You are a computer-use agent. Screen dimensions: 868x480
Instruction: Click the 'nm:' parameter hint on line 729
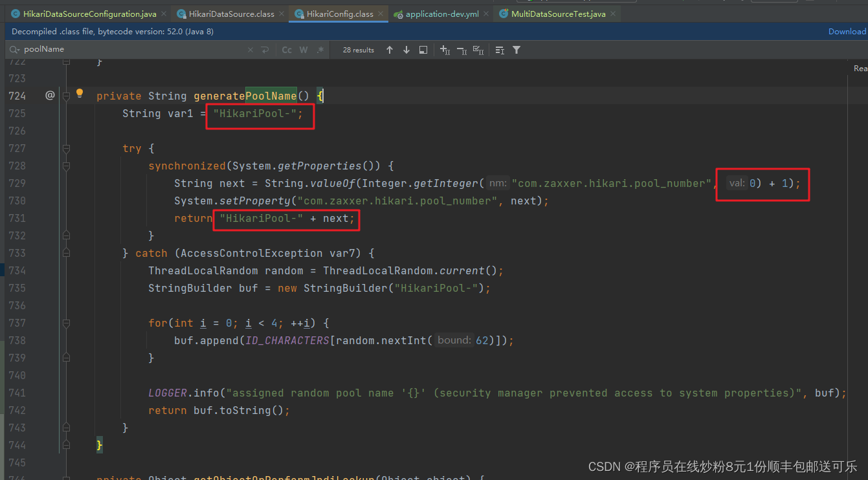click(498, 183)
